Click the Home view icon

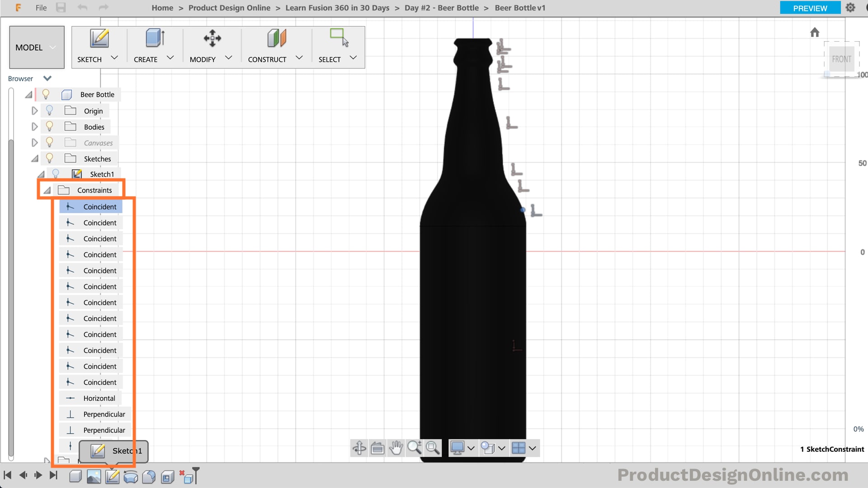point(815,33)
